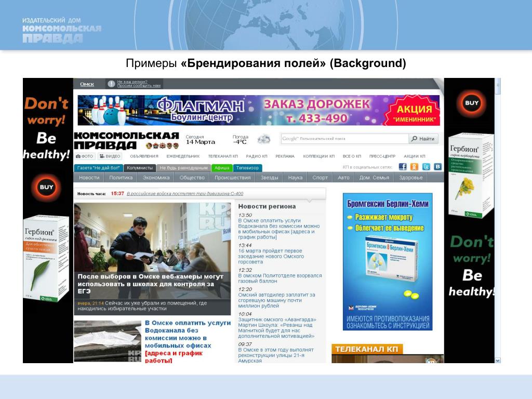Select the Газета "Не дай бог" tab
Viewport: 532px width, 399px height.
pyautogui.click(x=98, y=168)
